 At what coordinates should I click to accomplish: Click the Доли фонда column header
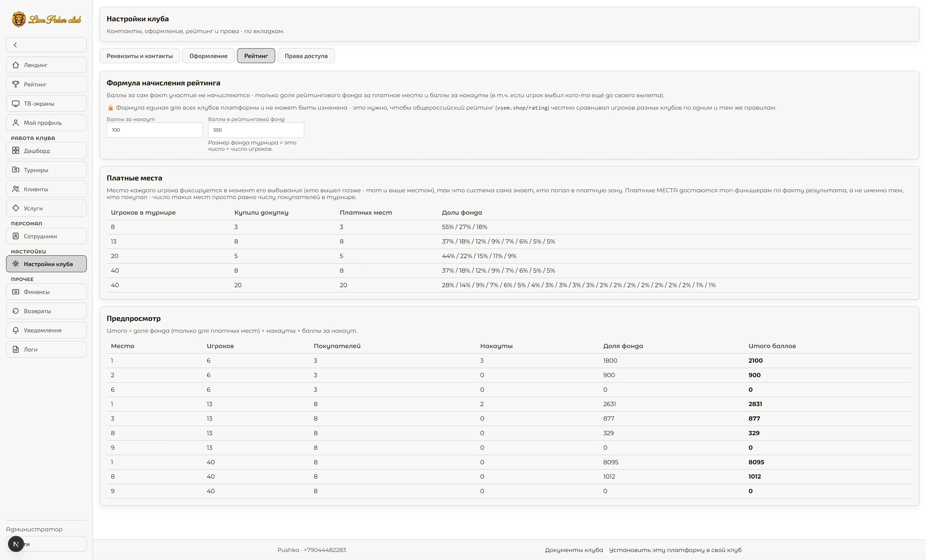(x=462, y=213)
